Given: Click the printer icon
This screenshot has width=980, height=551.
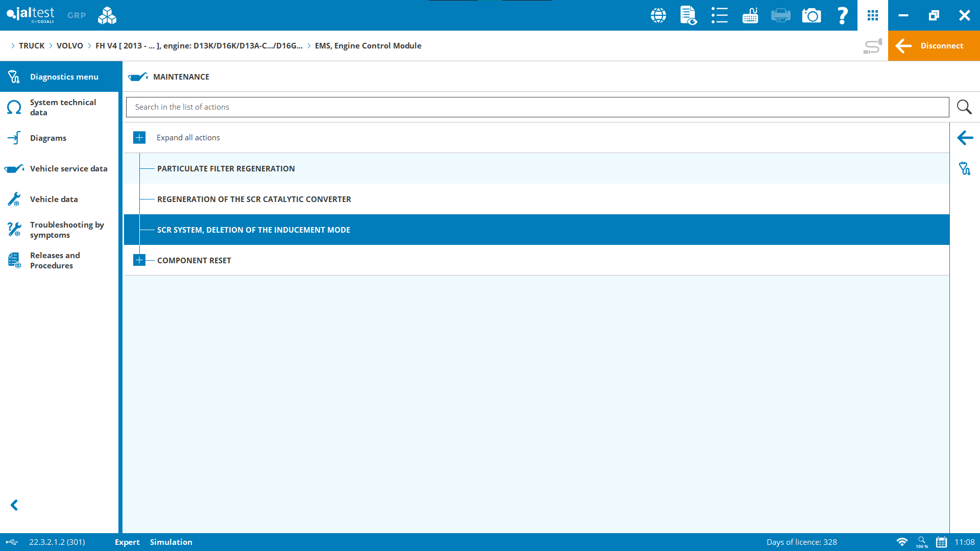Looking at the screenshot, I should [x=781, y=15].
